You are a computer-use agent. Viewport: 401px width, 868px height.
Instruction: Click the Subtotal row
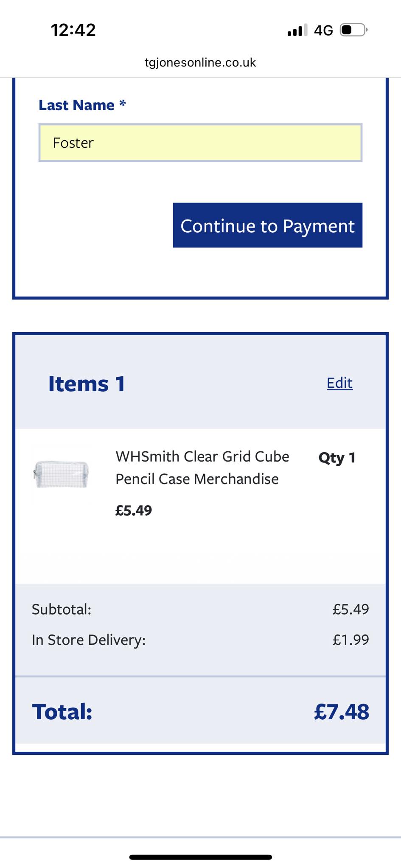tap(200, 609)
